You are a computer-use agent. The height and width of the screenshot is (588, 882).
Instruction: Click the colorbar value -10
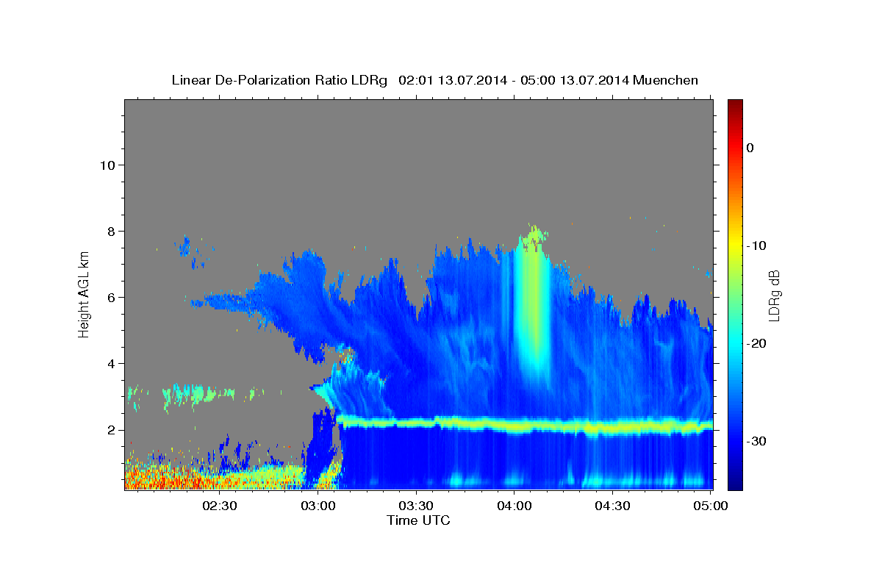(x=757, y=245)
